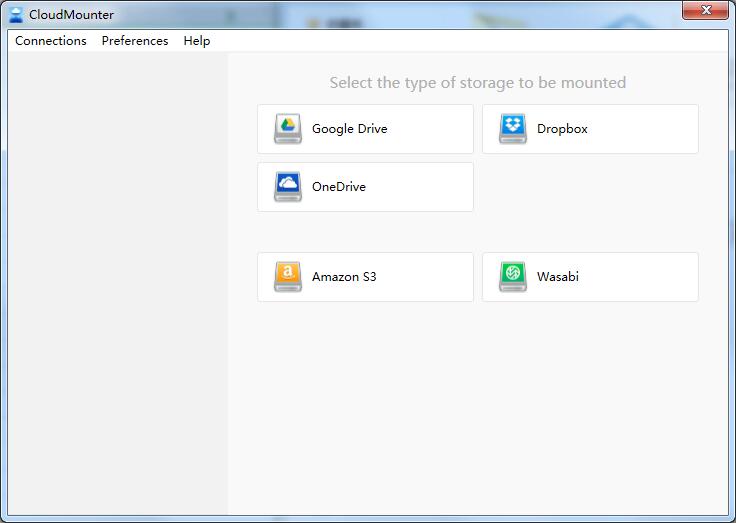
Task: Click the green Wasabi drive icon
Action: point(513,277)
